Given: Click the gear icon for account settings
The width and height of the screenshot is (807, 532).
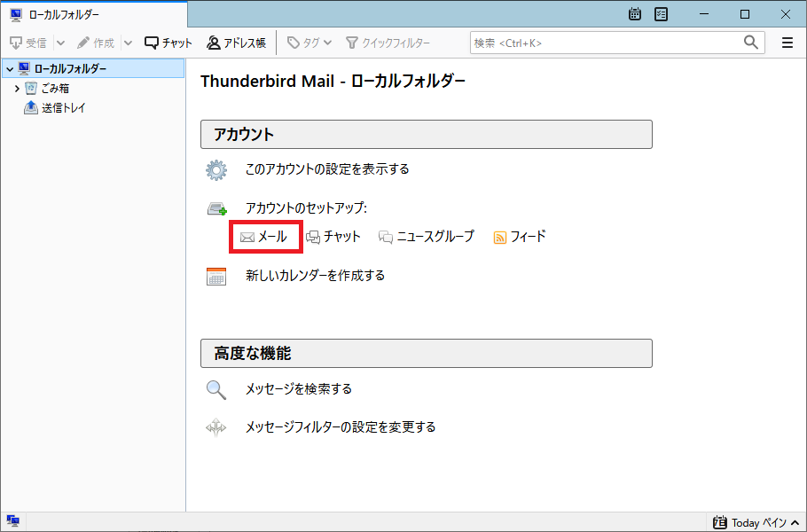Looking at the screenshot, I should click(x=216, y=169).
